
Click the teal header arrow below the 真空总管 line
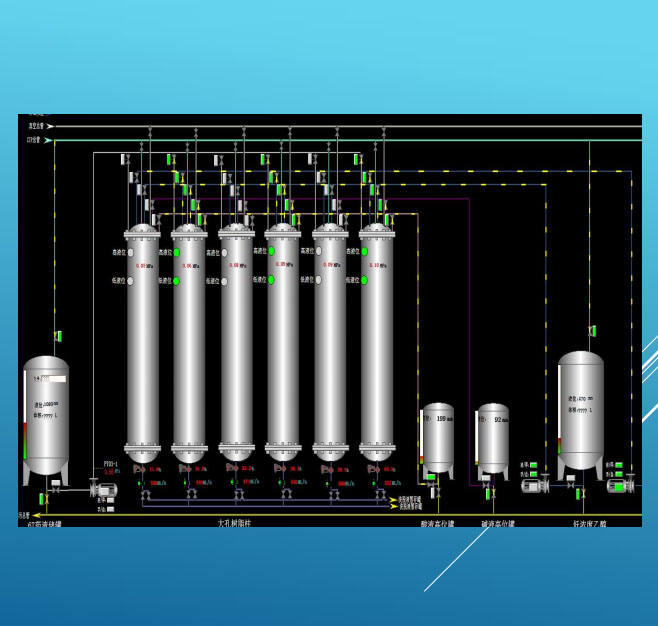[49, 141]
